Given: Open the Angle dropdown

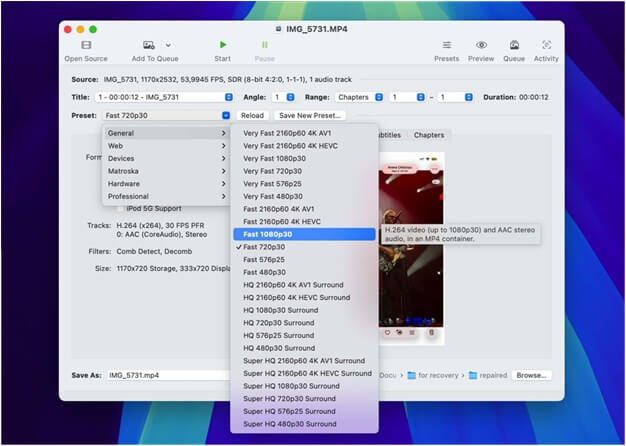Looking at the screenshot, I should (x=283, y=97).
